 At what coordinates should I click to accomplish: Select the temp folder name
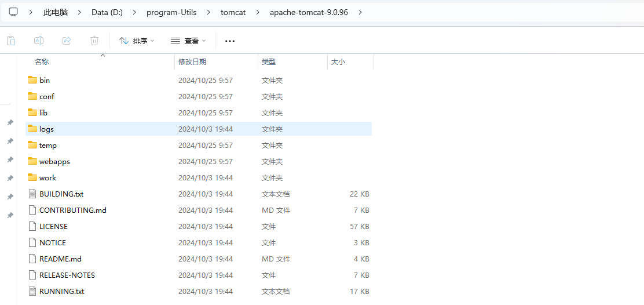click(47, 146)
